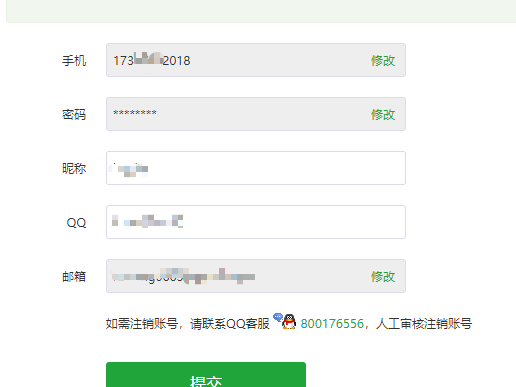Click 修改 link in the 密码 row
This screenshot has height=387, width=516.
[383, 114]
